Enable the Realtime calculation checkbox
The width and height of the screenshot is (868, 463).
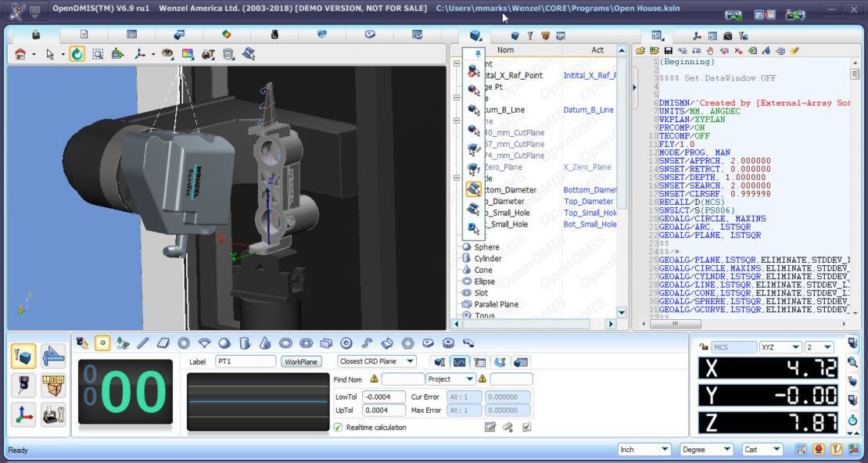(x=336, y=427)
